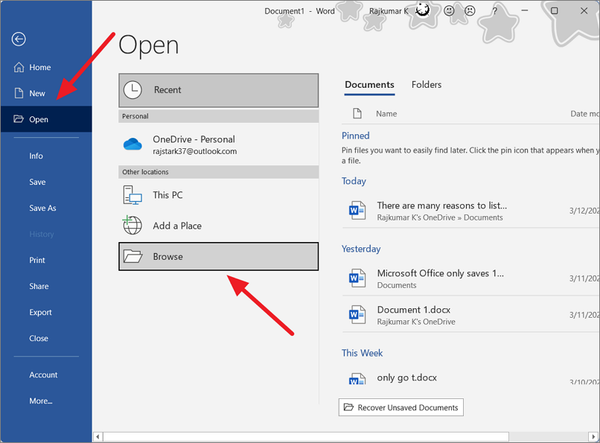The height and width of the screenshot is (443, 600).
Task: Click the Yesterday group heading
Action: click(361, 249)
